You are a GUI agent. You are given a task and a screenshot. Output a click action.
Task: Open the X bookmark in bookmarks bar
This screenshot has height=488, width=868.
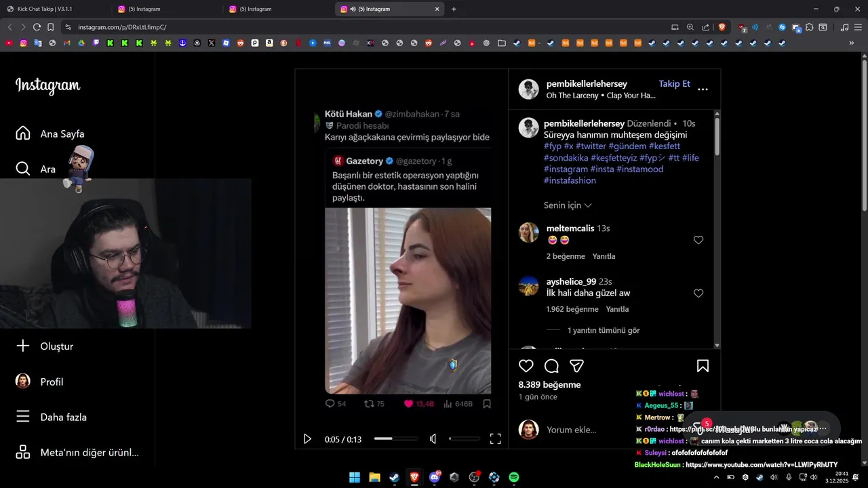[x=212, y=43]
